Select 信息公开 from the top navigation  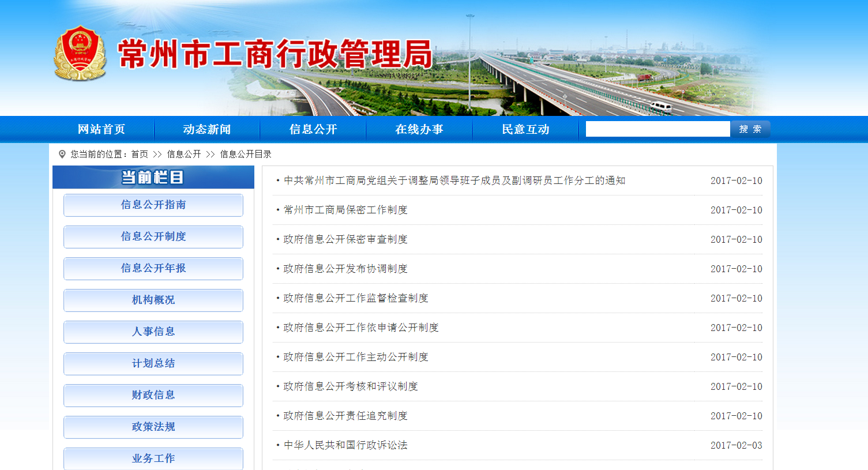point(313,129)
